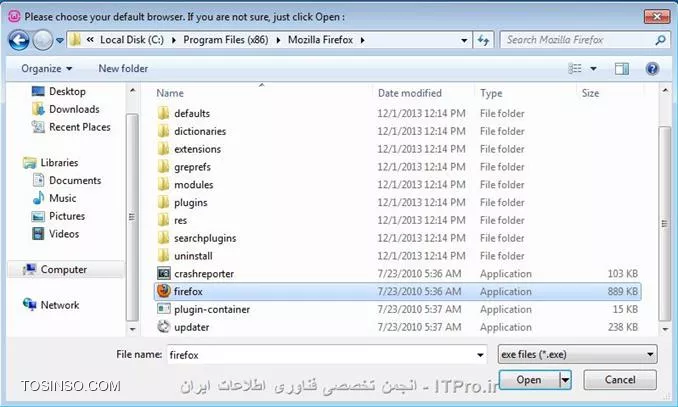Viewport: 678px width, 407px height.
Task: Click the firefox file size 889 KB
Action: (623, 292)
